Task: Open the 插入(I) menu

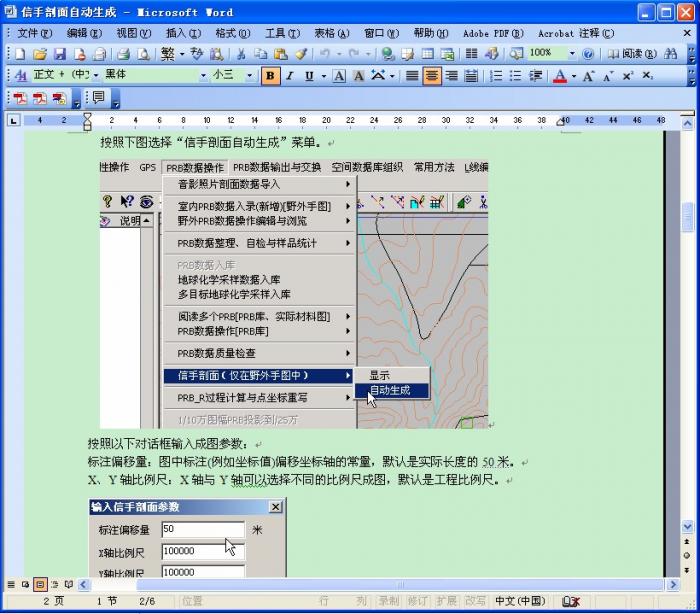Action: 183,32
